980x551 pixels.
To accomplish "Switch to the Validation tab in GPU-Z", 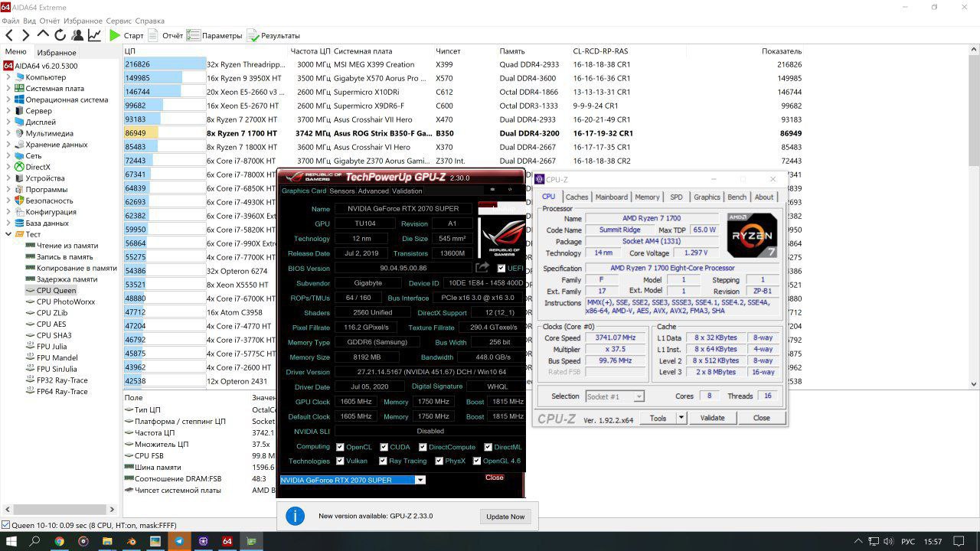I will point(407,191).
